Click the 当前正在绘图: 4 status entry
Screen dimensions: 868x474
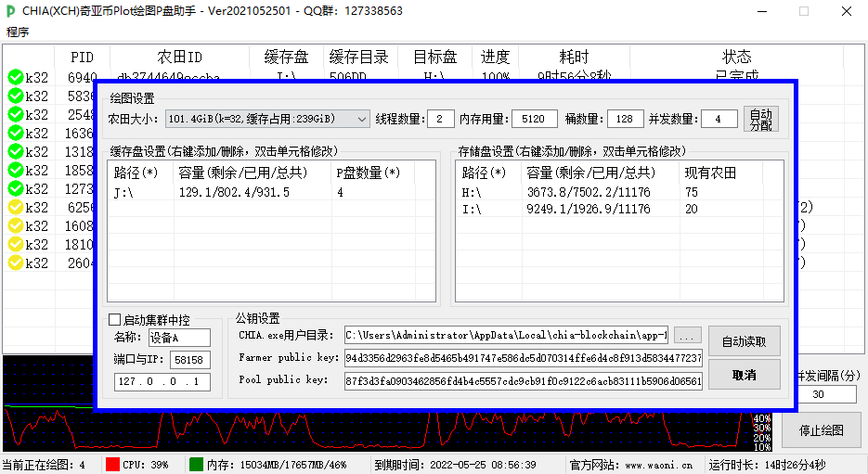pyautogui.click(x=44, y=465)
